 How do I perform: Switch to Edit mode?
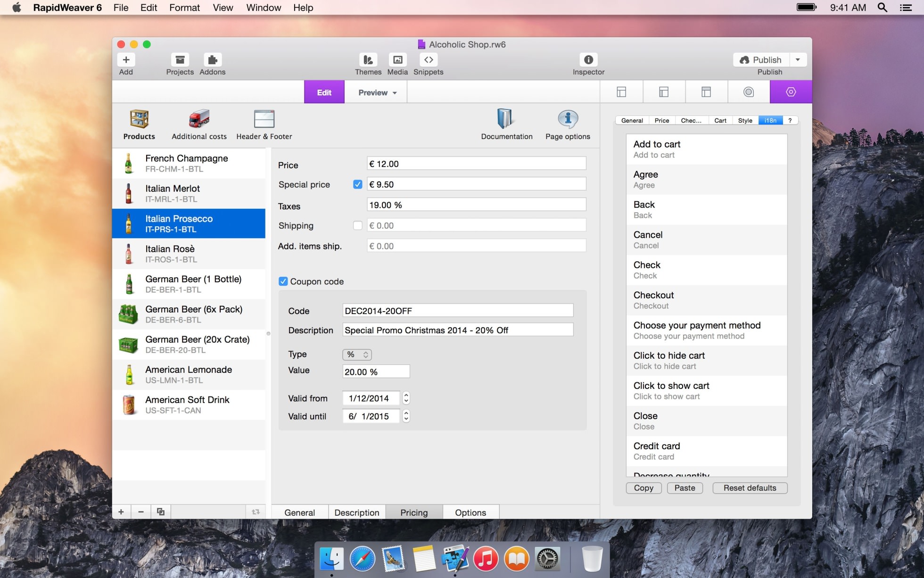[x=324, y=92]
